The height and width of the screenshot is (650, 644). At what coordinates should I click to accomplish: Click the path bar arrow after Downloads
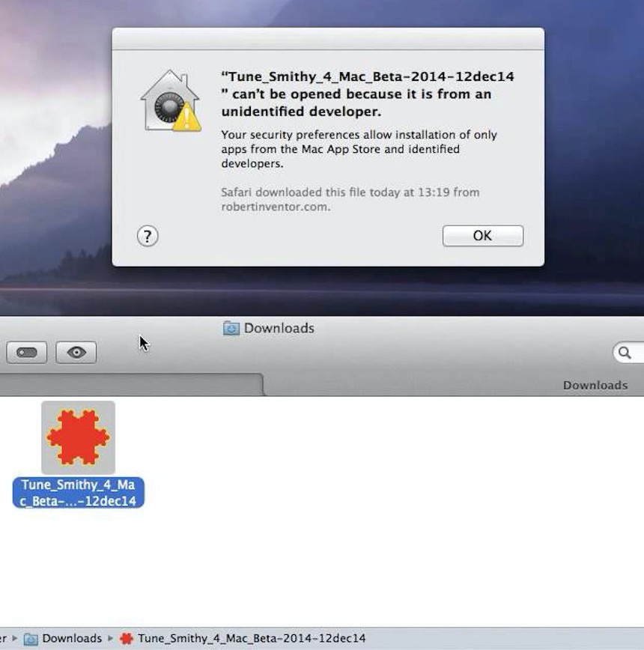pos(111,639)
